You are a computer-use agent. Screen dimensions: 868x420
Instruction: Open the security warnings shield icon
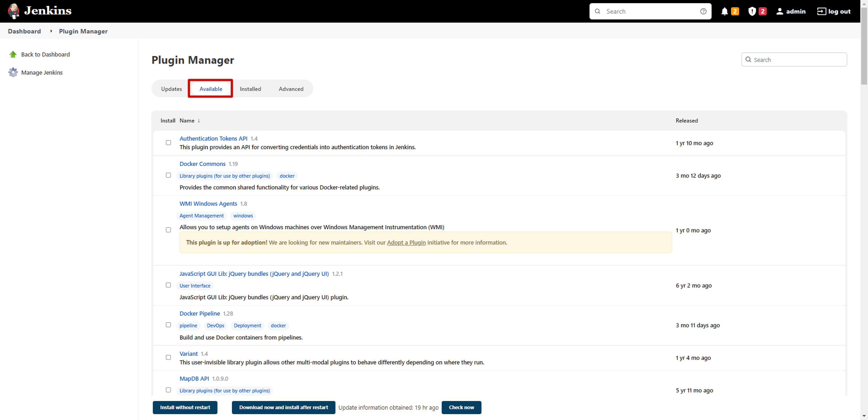click(752, 12)
